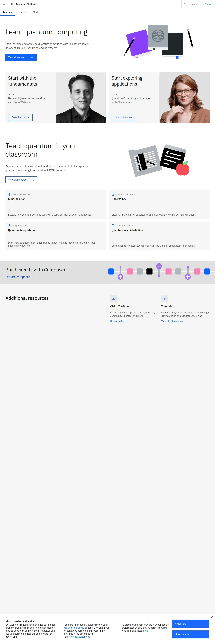Click the arrow in View all courses
Viewport: 215px width, 644px height.
pyautogui.click(x=32, y=58)
